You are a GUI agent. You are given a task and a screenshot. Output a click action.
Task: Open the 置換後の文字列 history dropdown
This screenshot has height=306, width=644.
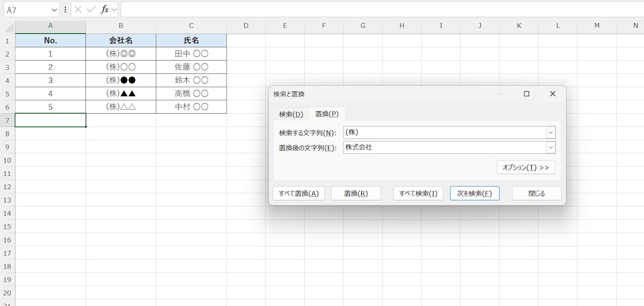[551, 147]
